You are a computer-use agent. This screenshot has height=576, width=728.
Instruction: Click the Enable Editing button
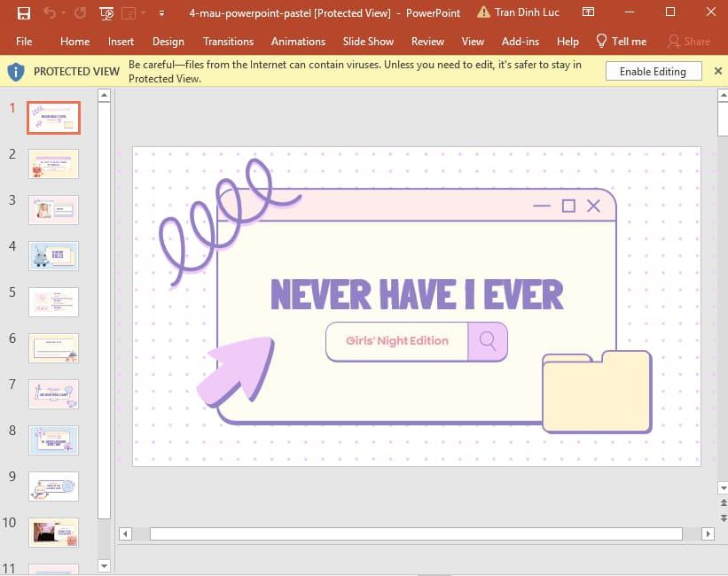[x=653, y=72]
